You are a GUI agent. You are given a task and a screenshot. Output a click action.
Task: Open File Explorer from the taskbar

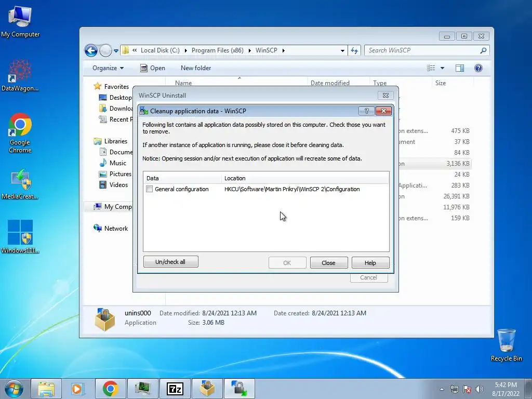(46, 389)
